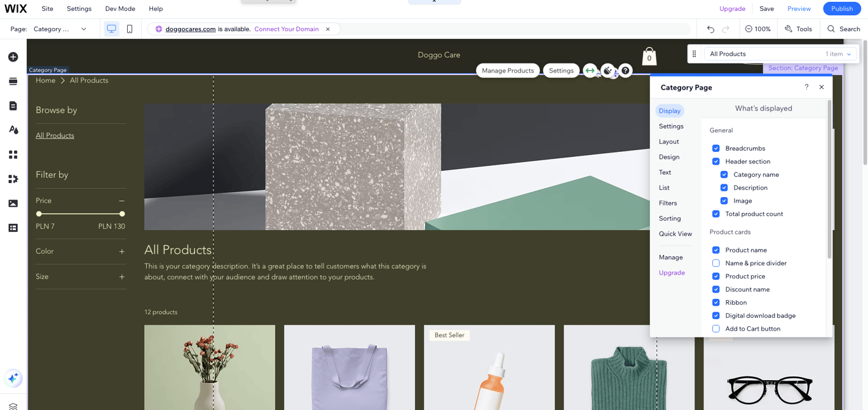Open the AI assistant sparkle icon

[13, 378]
